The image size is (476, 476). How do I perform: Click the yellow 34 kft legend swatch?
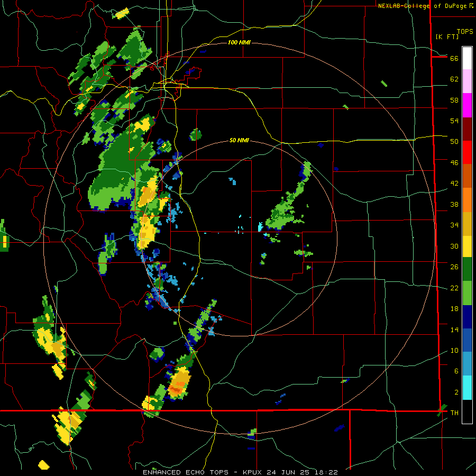pyautogui.click(x=467, y=246)
